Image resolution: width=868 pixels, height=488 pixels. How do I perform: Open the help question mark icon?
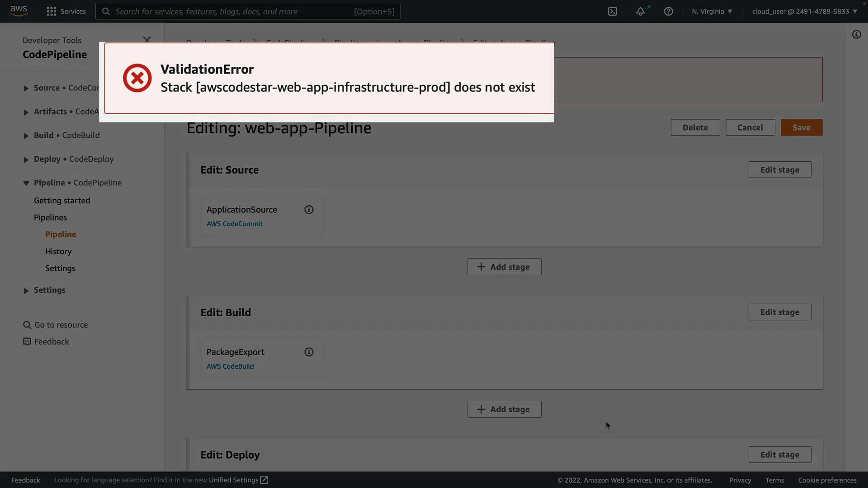point(668,11)
